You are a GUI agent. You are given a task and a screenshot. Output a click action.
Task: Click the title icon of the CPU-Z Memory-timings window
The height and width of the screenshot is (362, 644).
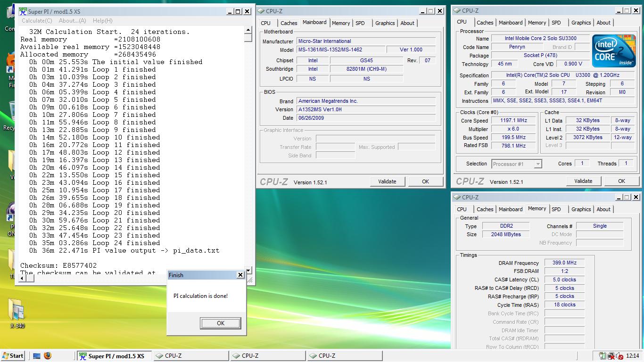pyautogui.click(x=457, y=197)
